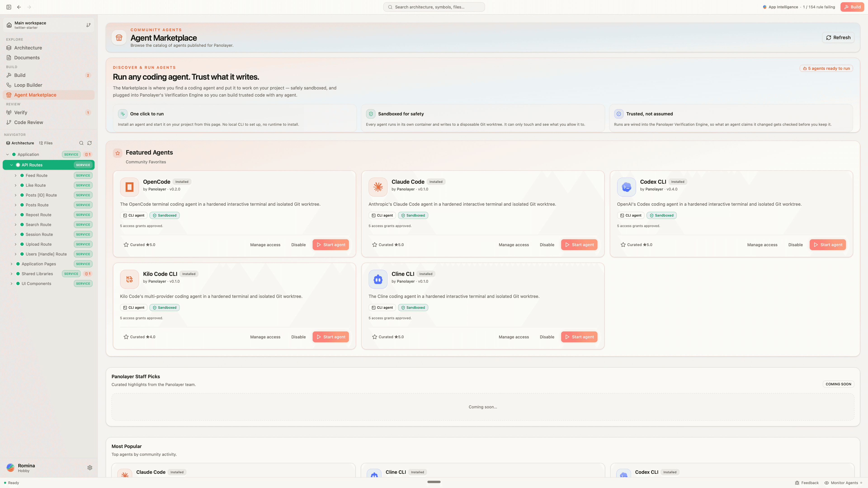The width and height of the screenshot is (868, 488).
Task: Select the Users [Handle] Route tree row
Action: (x=49, y=254)
